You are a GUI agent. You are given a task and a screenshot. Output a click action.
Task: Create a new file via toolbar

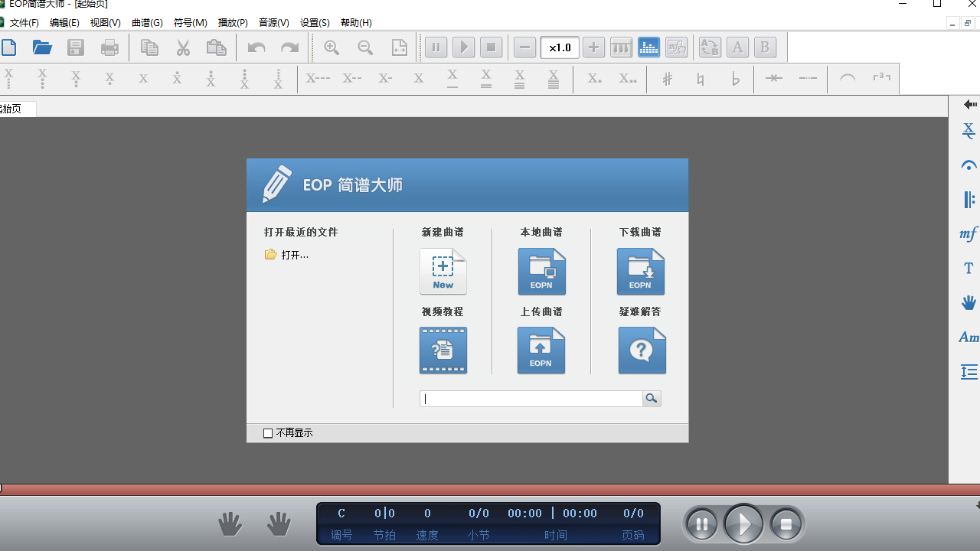click(x=8, y=47)
